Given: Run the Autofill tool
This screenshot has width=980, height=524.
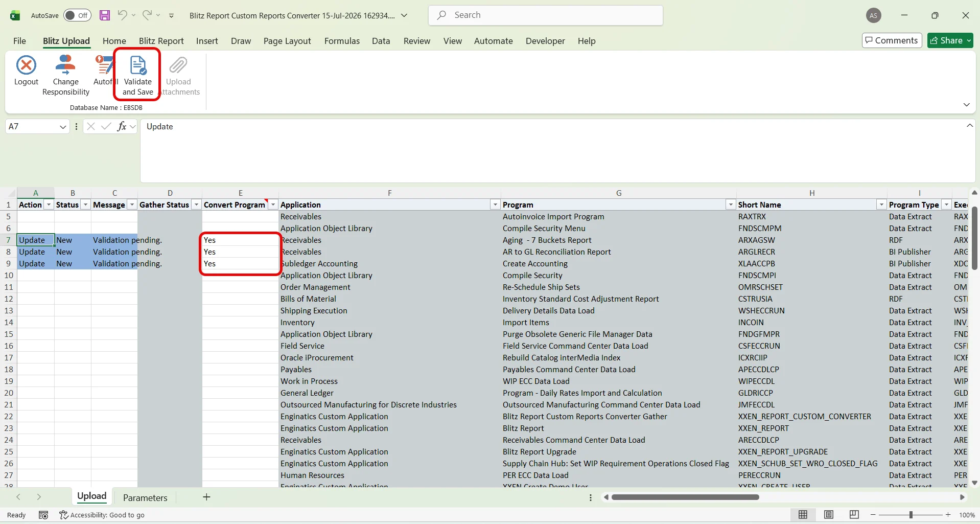Looking at the screenshot, I should (105, 70).
